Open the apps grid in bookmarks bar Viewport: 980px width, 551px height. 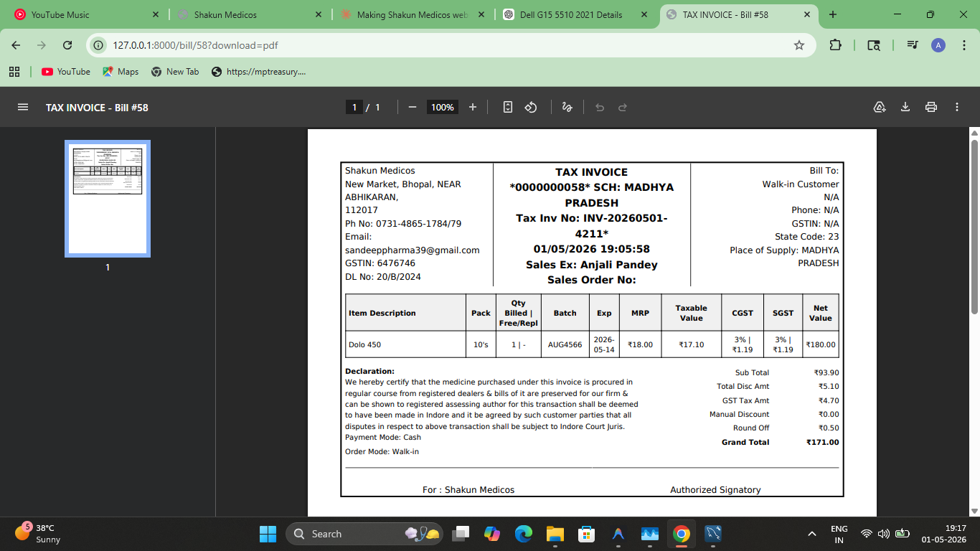tap(14, 72)
